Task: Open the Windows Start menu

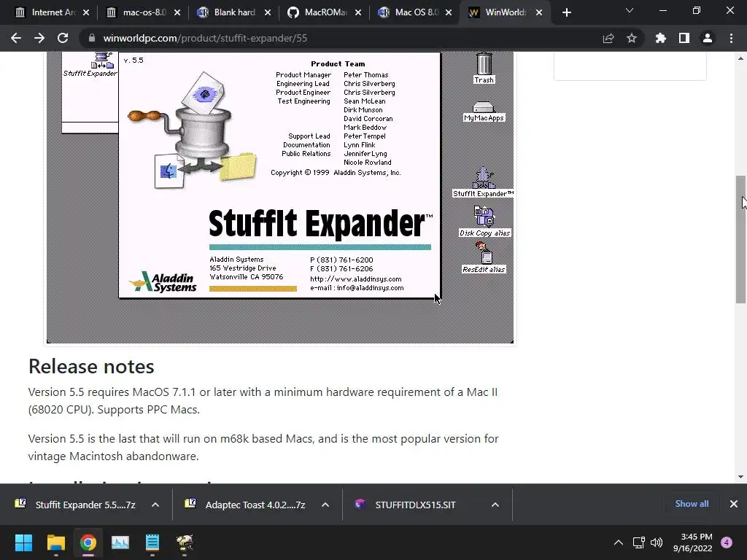Action: 24,542
